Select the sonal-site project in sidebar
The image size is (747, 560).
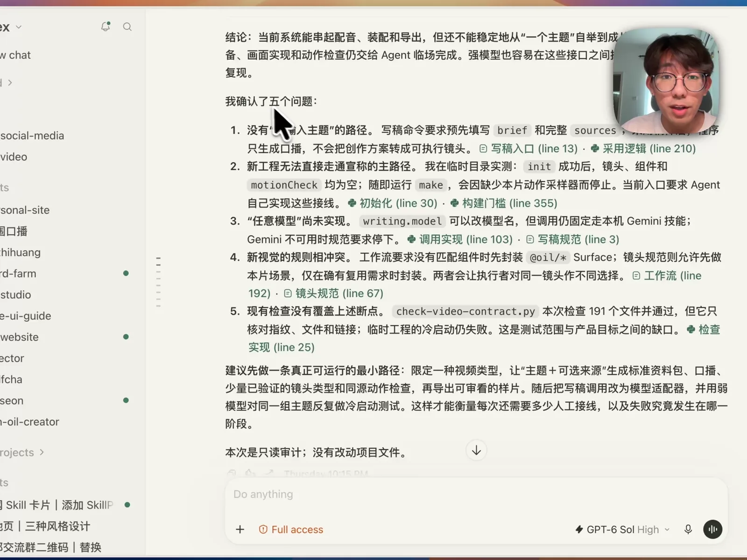[x=25, y=210]
